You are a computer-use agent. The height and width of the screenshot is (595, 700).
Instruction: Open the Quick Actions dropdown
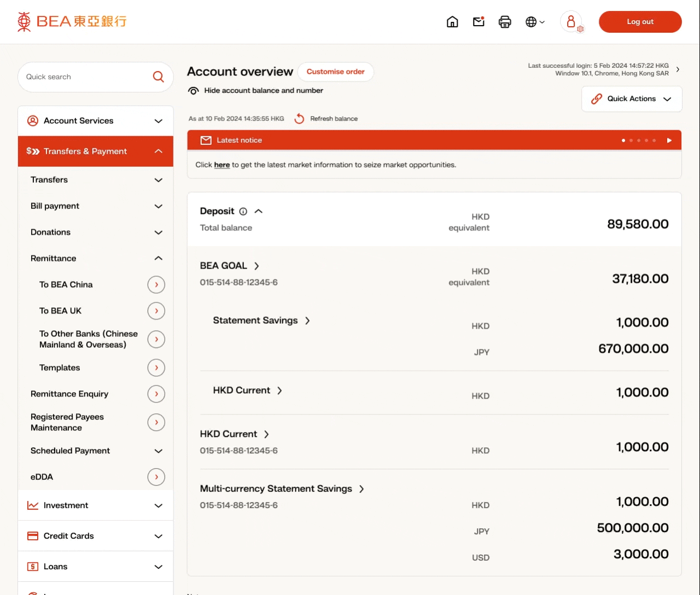pos(632,99)
